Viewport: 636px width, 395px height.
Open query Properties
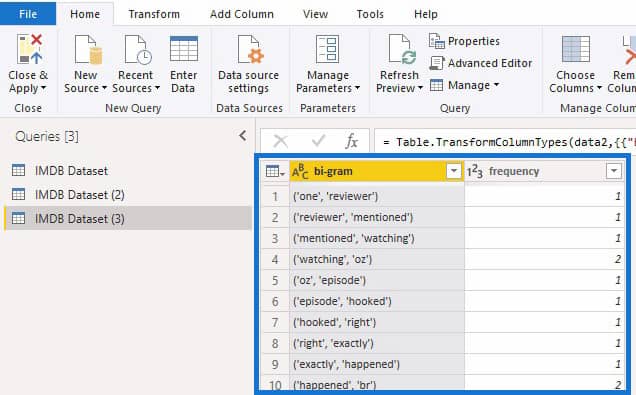point(464,41)
